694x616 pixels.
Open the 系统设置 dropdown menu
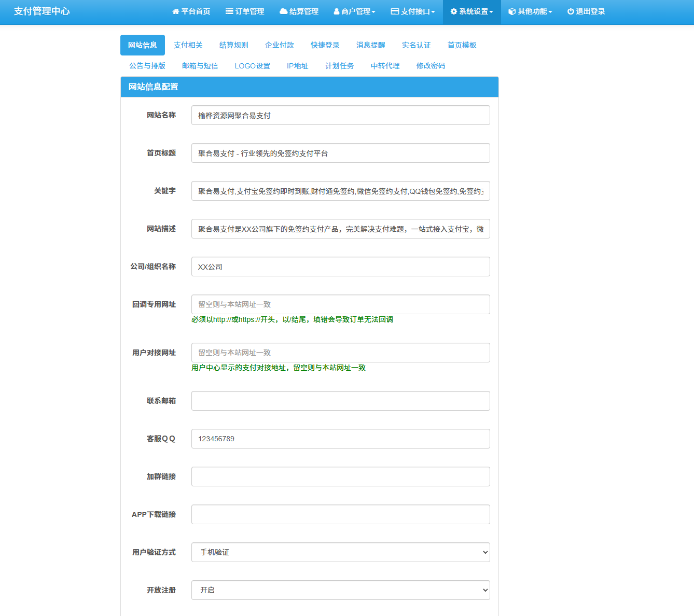coord(472,11)
